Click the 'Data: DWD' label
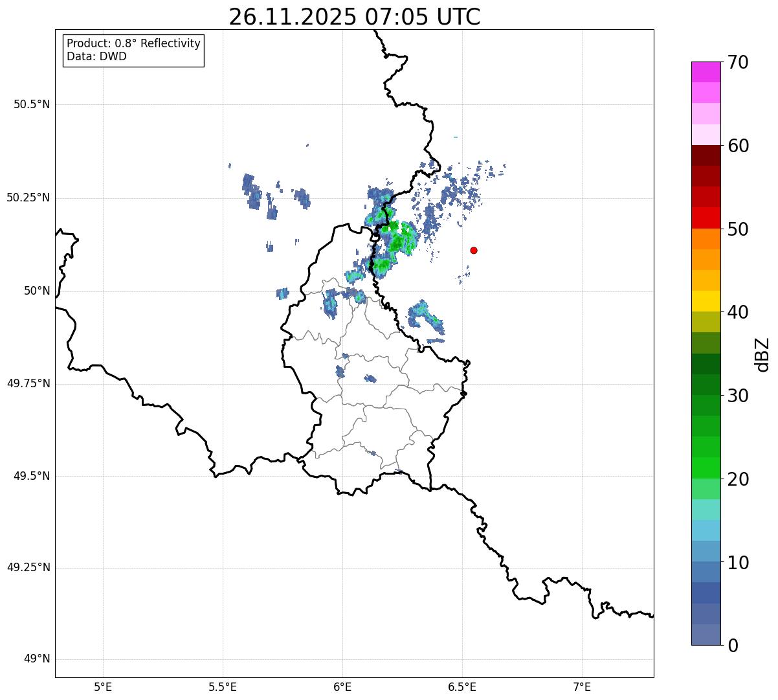Screen dimensions: 778x700 coord(96,56)
